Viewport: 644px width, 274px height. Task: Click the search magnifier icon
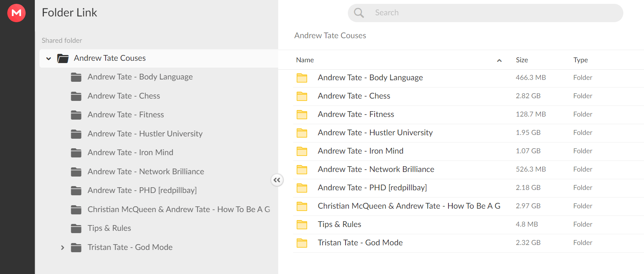pyautogui.click(x=359, y=13)
